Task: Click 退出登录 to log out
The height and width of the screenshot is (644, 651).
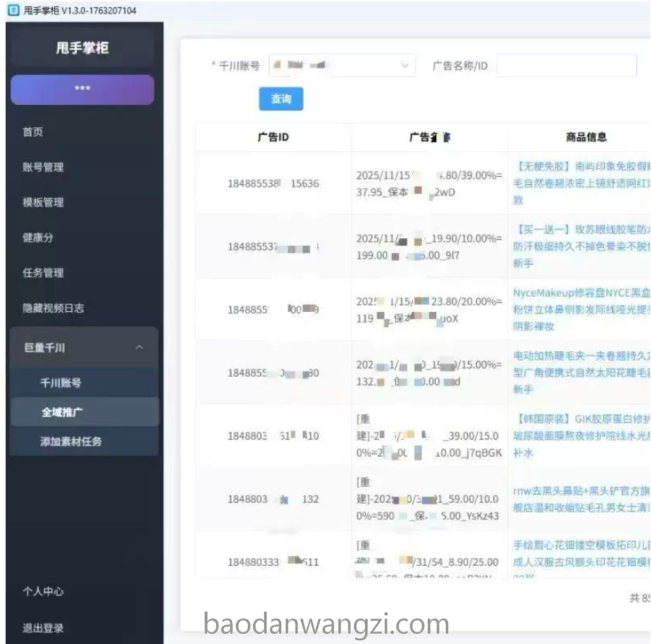Action: coord(43,628)
